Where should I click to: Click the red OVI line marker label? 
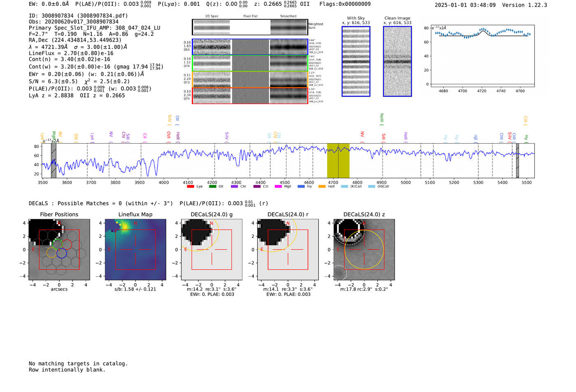point(169,135)
